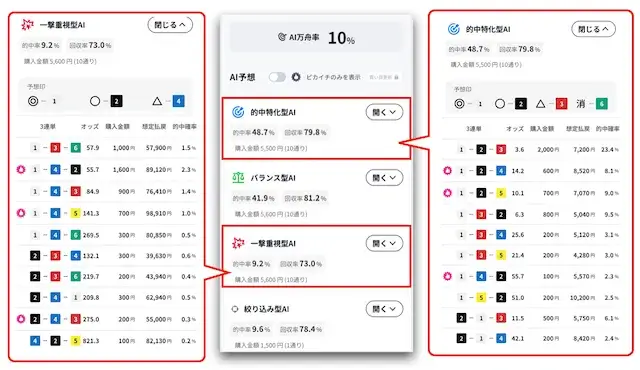Click the AI予想 label
This screenshot has width=640, height=370.
[x=242, y=77]
